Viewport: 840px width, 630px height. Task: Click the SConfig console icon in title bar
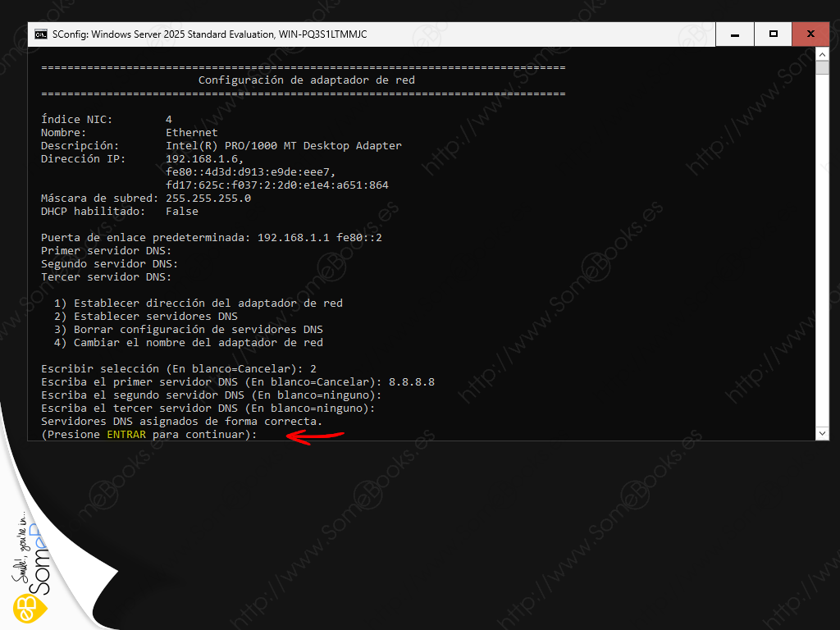[x=41, y=34]
